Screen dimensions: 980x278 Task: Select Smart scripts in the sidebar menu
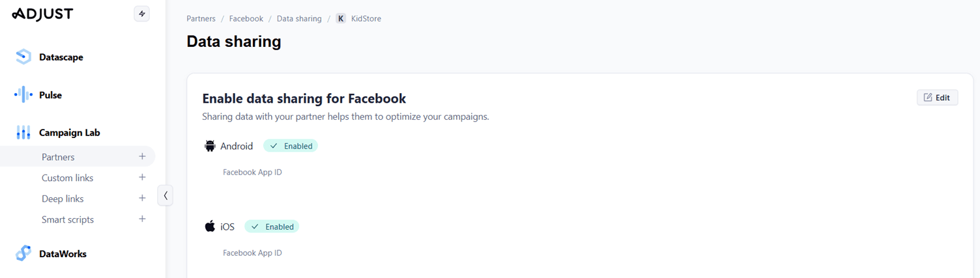click(x=68, y=219)
